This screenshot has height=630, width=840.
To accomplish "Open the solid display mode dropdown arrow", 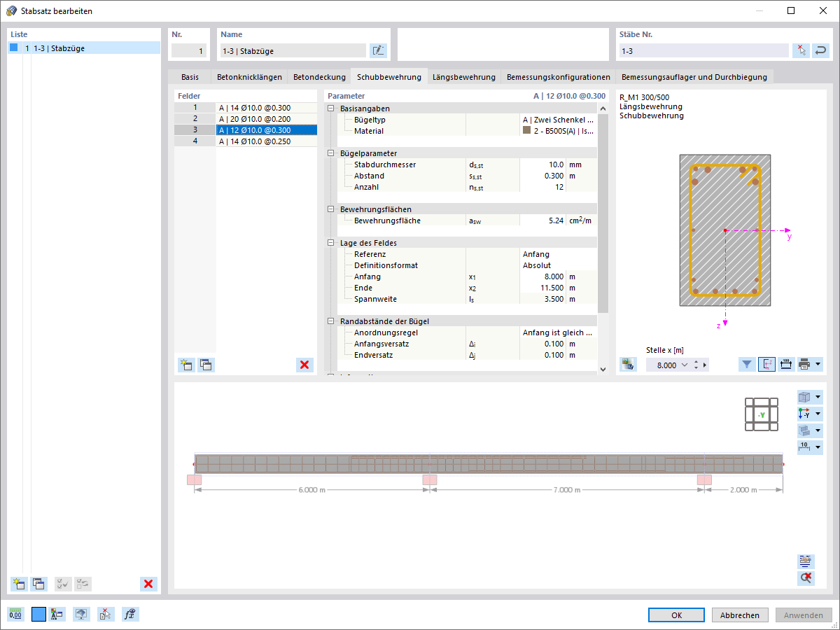I will (x=818, y=430).
